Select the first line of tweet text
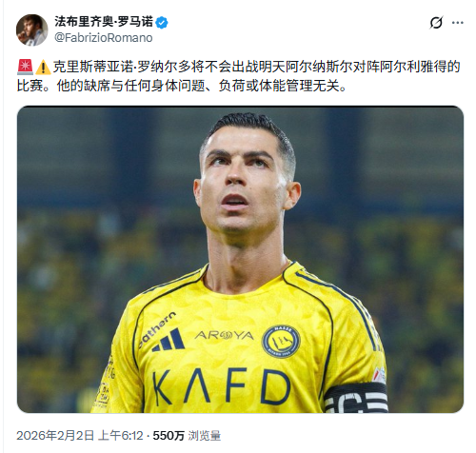Viewport: 476px width, 453px height. coord(239,67)
